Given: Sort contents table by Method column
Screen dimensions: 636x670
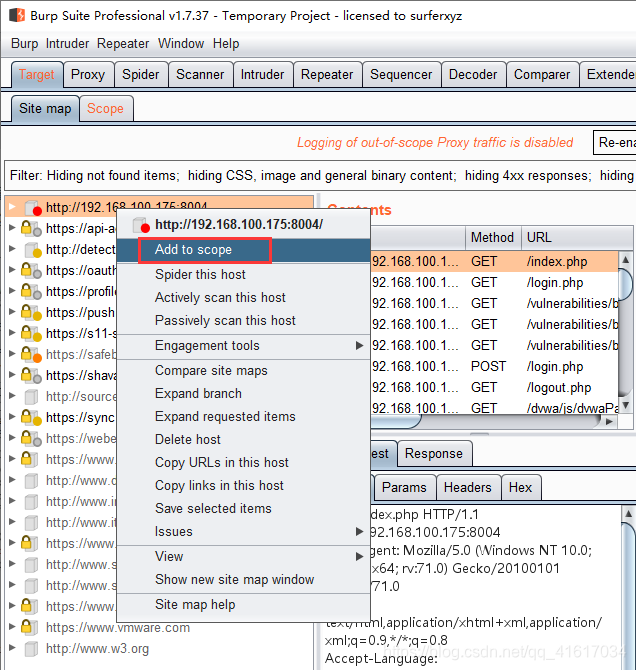Looking at the screenshot, I should 492,238.
